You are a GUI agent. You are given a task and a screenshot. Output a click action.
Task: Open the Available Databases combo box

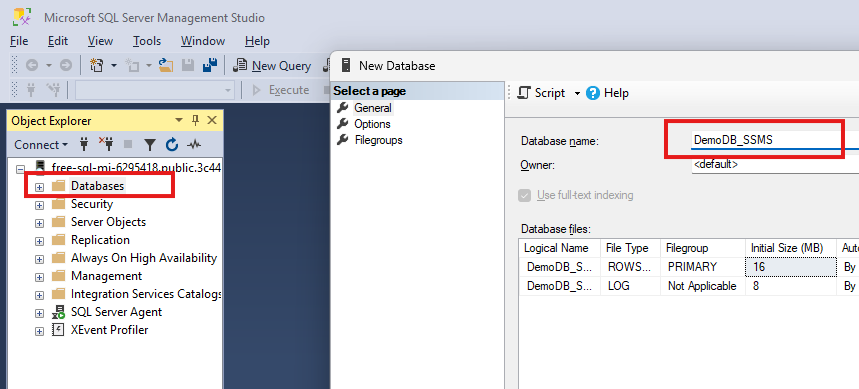click(154, 90)
